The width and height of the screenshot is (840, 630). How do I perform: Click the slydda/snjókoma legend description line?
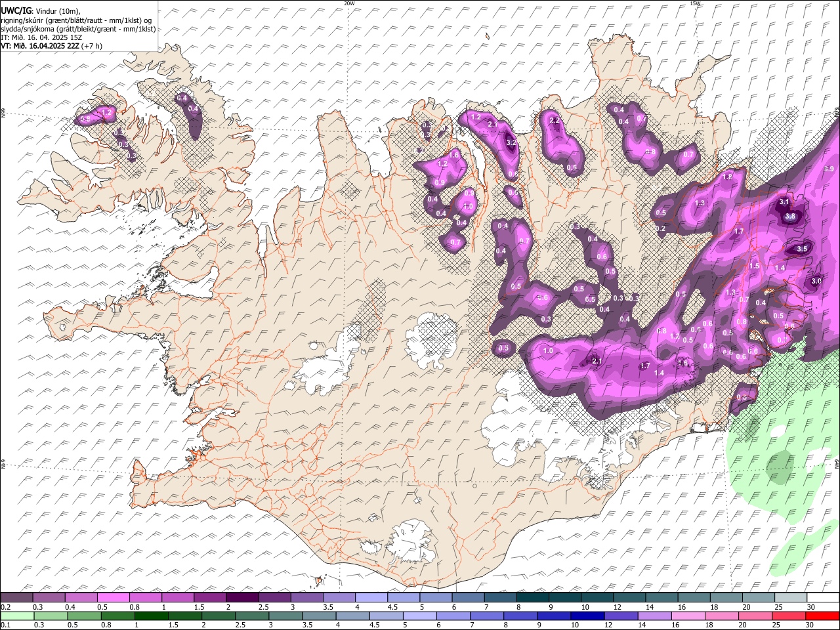click(78, 29)
